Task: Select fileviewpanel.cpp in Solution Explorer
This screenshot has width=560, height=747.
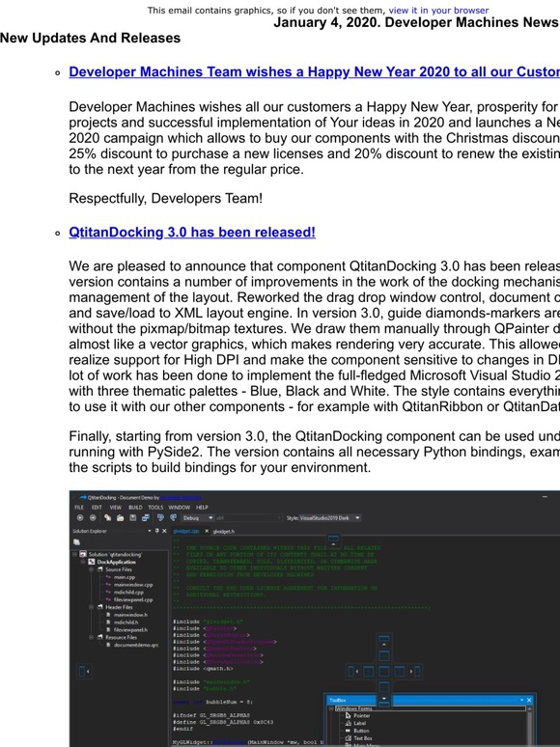Action: [x=133, y=599]
